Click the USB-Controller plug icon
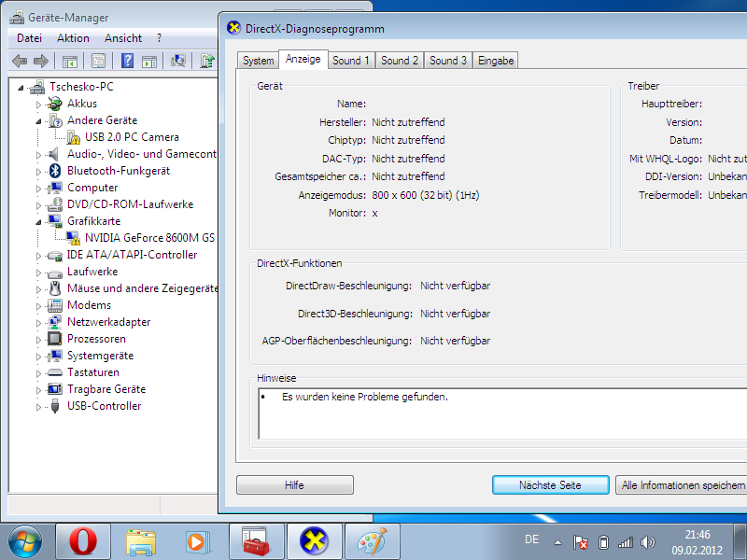747x560 pixels. [x=55, y=406]
